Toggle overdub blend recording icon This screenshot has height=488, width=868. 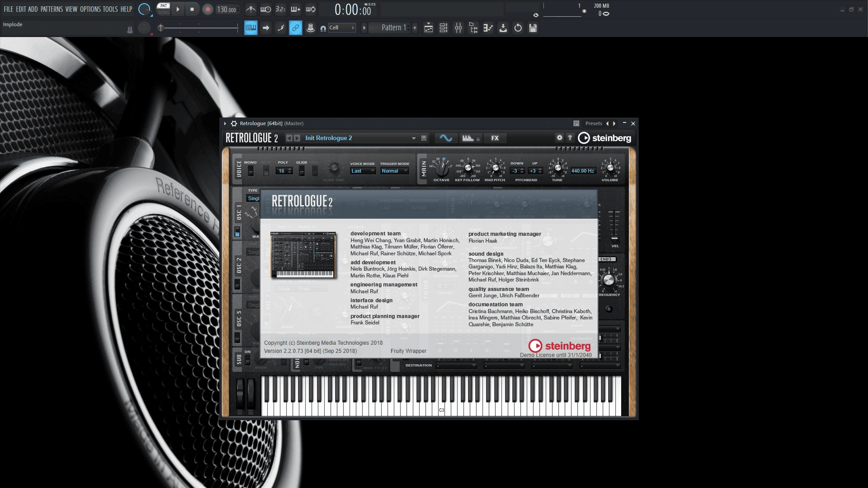[x=296, y=9]
